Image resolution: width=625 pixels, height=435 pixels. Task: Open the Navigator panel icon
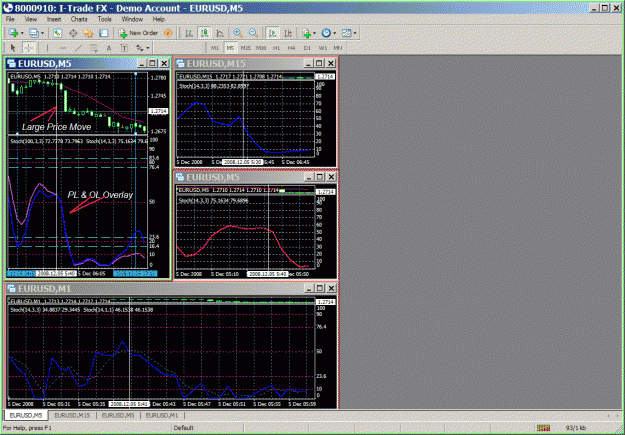[88, 33]
